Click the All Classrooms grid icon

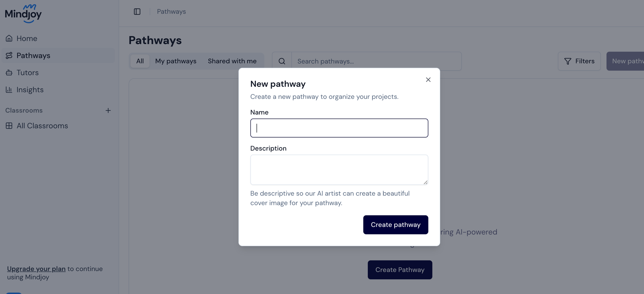click(x=9, y=126)
